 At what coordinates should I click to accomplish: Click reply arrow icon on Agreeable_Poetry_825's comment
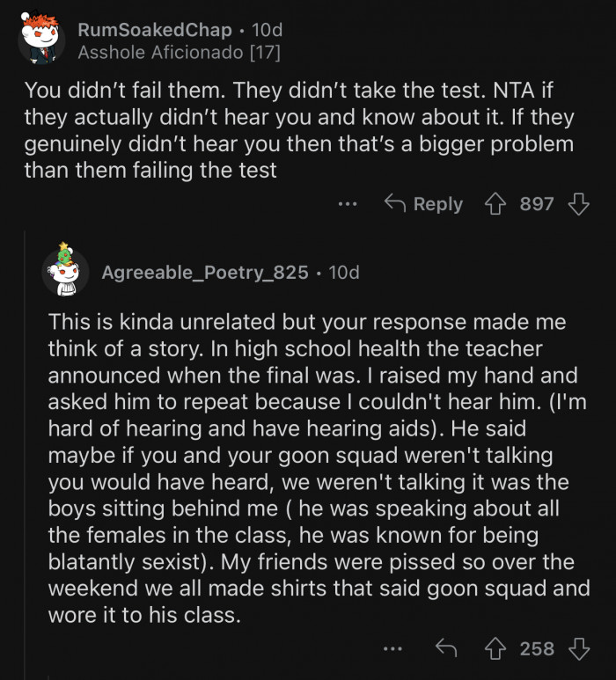(x=447, y=649)
